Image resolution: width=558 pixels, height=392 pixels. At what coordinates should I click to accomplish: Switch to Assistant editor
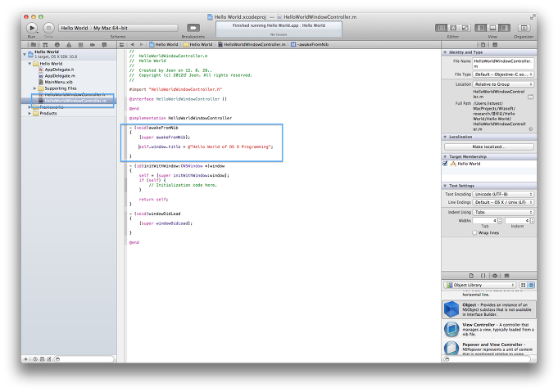point(453,28)
